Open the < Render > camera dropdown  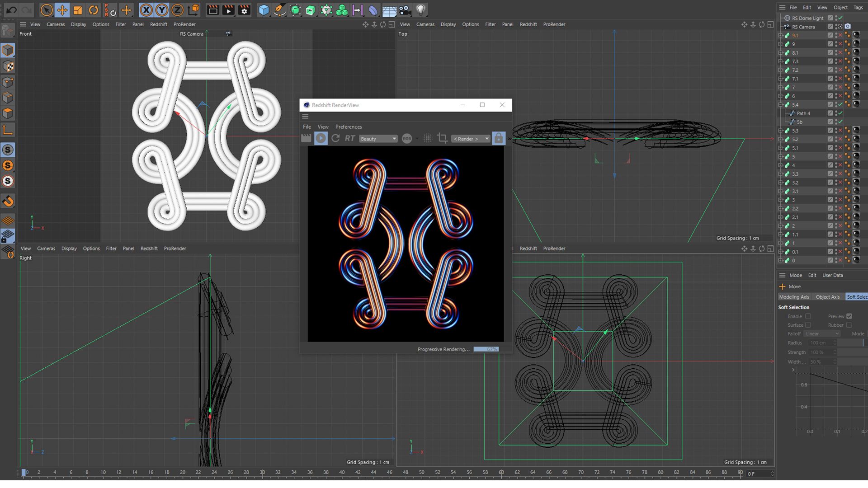(471, 139)
